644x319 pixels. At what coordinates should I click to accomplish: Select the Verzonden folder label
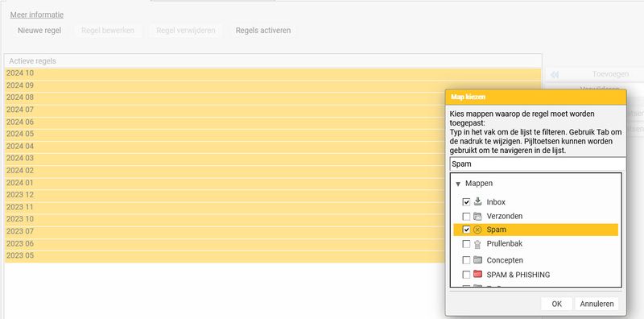[505, 216]
